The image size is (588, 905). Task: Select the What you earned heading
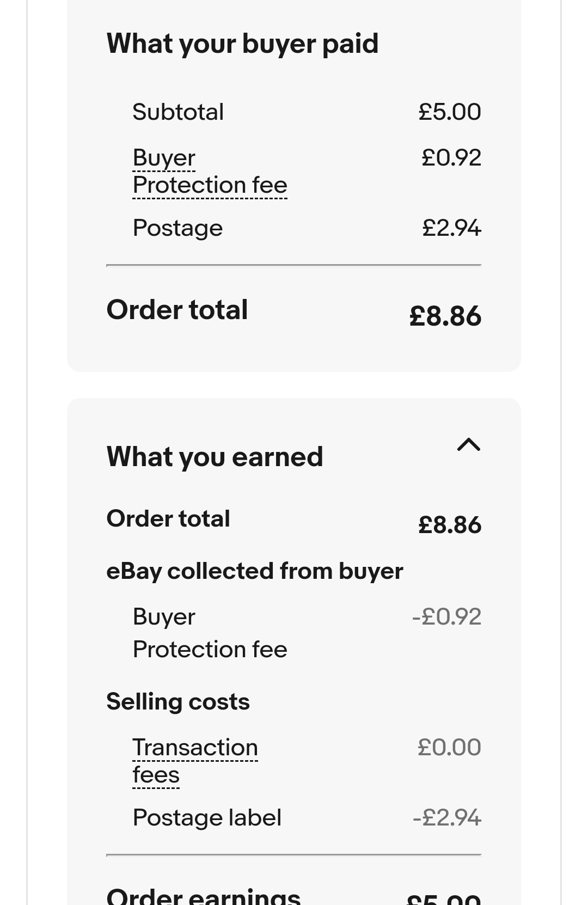click(x=215, y=456)
